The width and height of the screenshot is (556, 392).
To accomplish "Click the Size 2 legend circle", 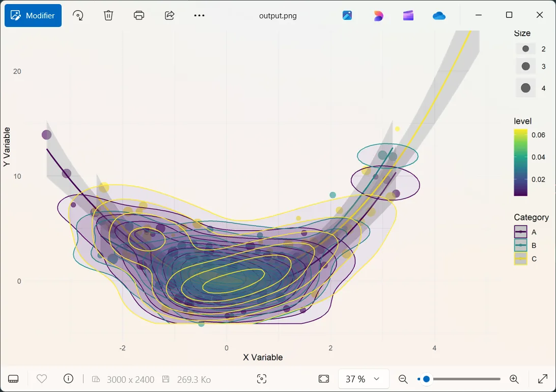I will point(525,49).
